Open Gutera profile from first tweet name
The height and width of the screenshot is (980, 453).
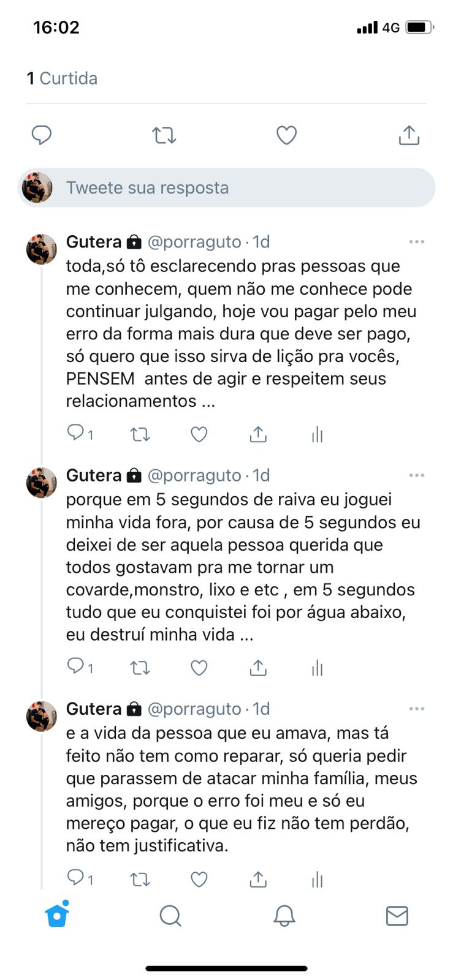(x=94, y=242)
